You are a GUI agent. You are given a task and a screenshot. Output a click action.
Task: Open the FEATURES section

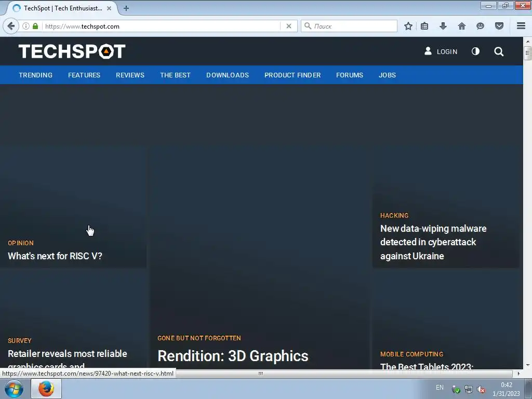tap(84, 75)
